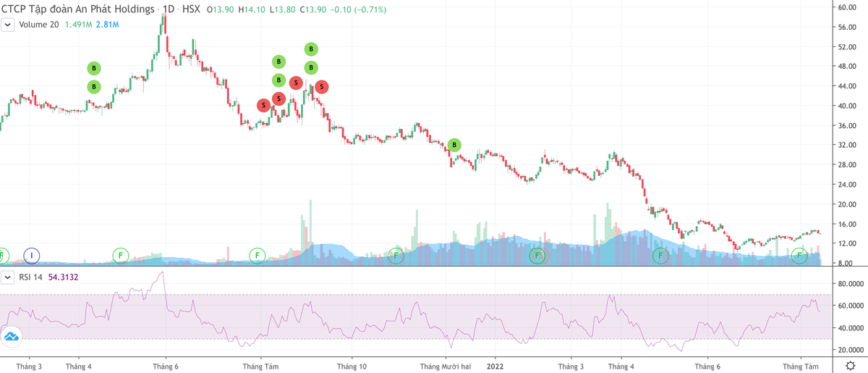Click the buy marker near 32.00 price level
Screen dimensions: 868x373
454,145
